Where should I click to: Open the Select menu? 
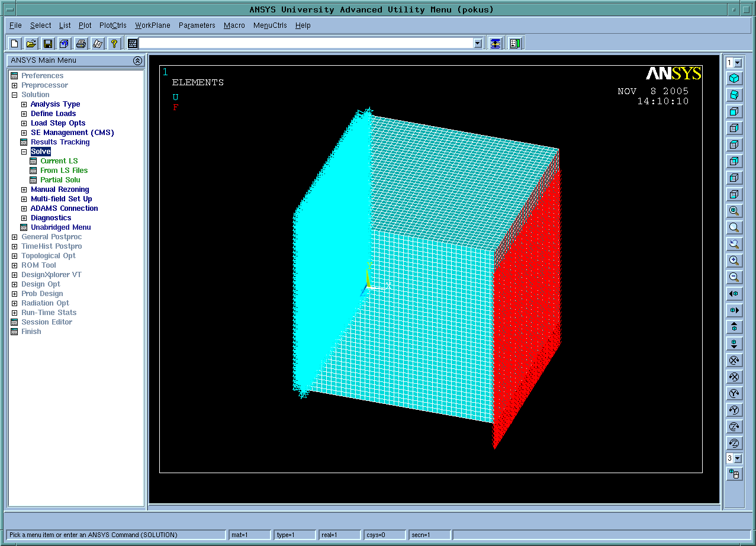click(41, 25)
